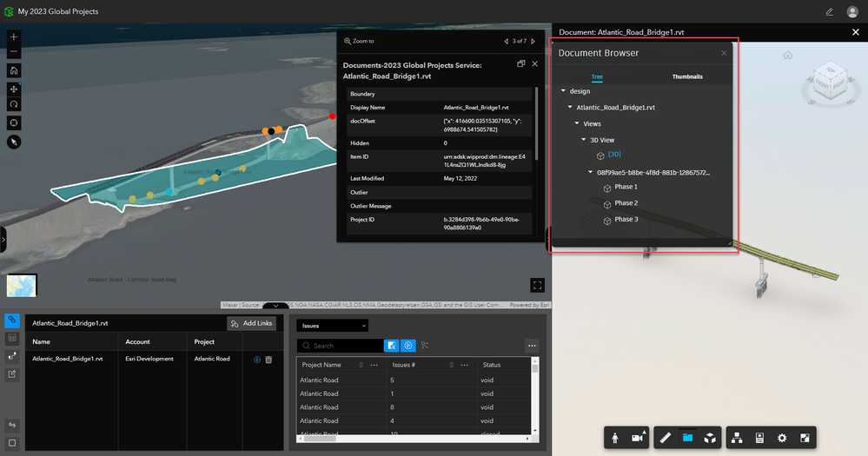Go to next feature in popup
The width and height of the screenshot is (868, 456).
pos(533,41)
